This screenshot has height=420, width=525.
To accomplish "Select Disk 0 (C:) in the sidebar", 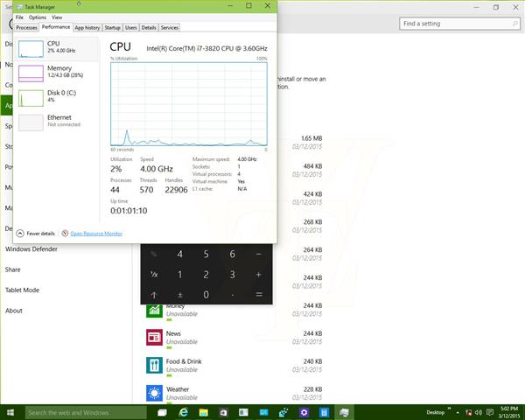I will 56,96.
